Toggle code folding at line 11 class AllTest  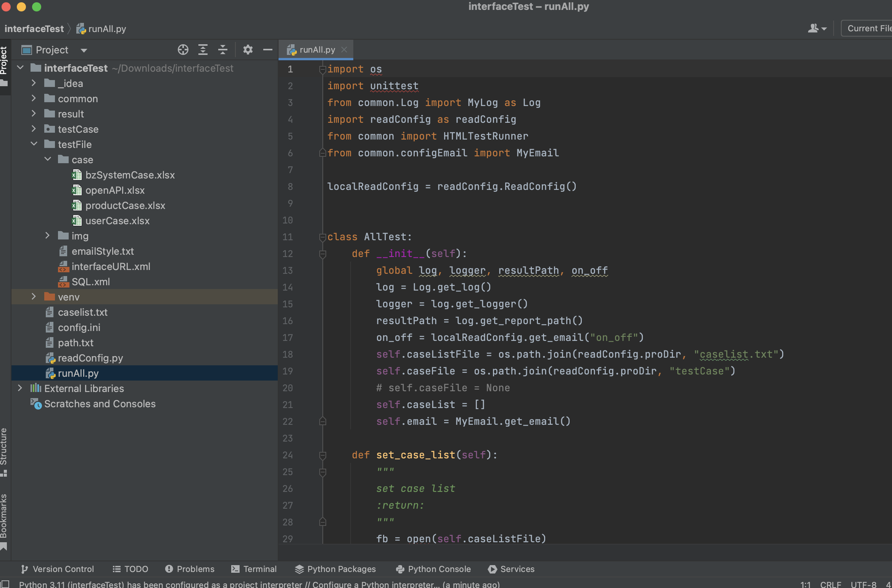pyautogui.click(x=322, y=237)
